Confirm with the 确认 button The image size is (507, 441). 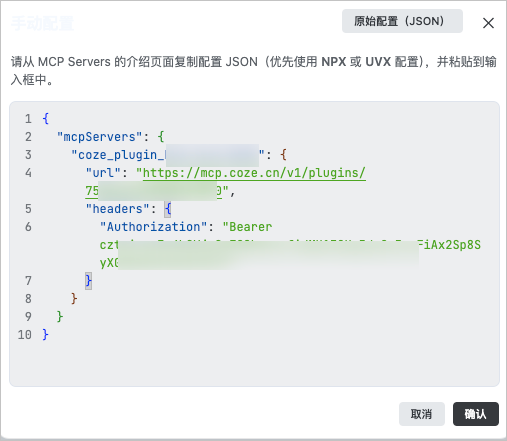tap(476, 414)
